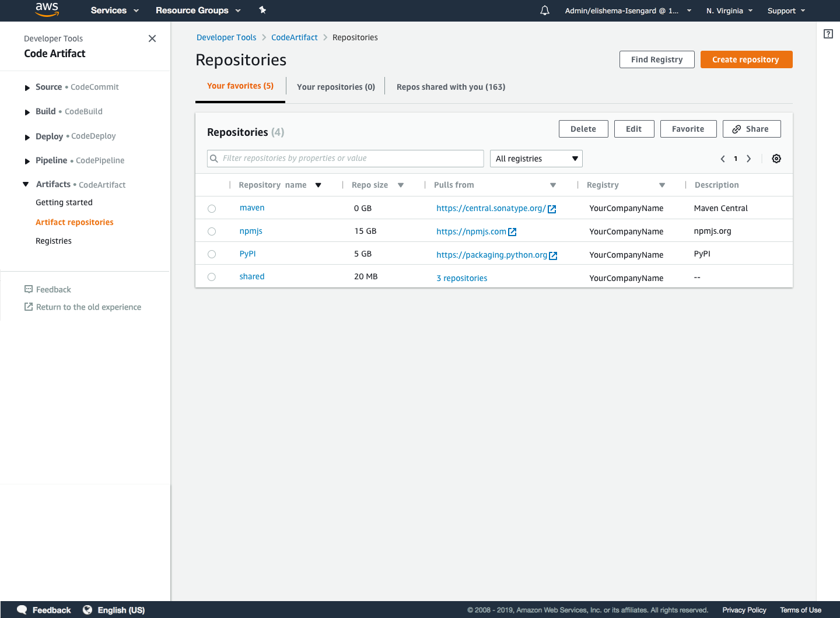This screenshot has height=618, width=840.
Task: Click the globe language icon in footer
Action: click(87, 610)
